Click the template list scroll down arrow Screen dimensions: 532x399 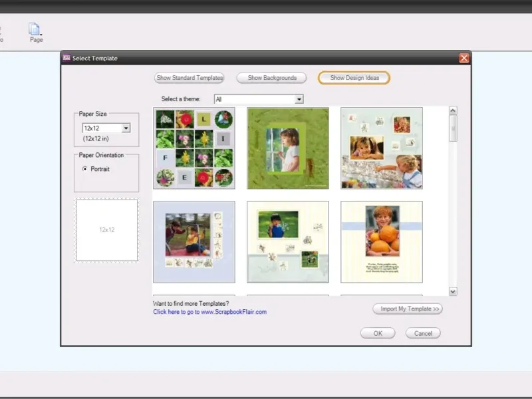tap(453, 291)
